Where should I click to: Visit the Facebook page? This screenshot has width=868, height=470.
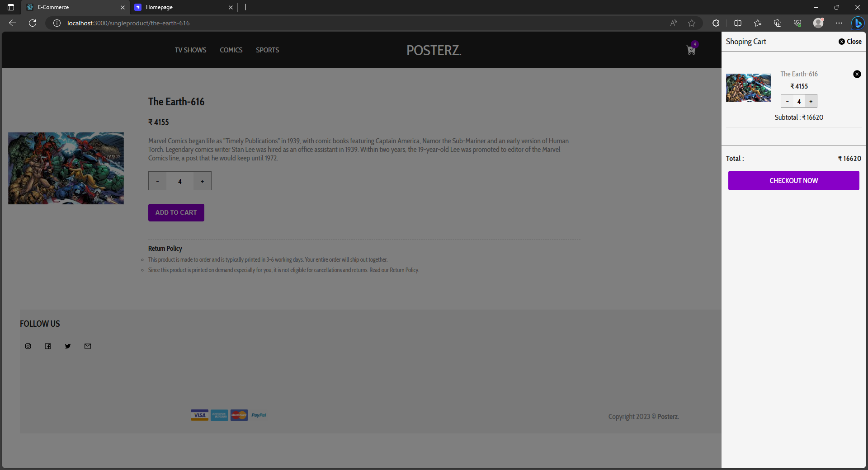coord(48,346)
